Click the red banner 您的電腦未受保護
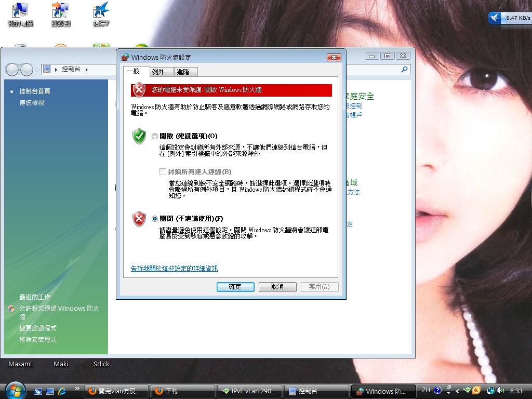The width and height of the screenshot is (532, 399). pyautogui.click(x=231, y=90)
